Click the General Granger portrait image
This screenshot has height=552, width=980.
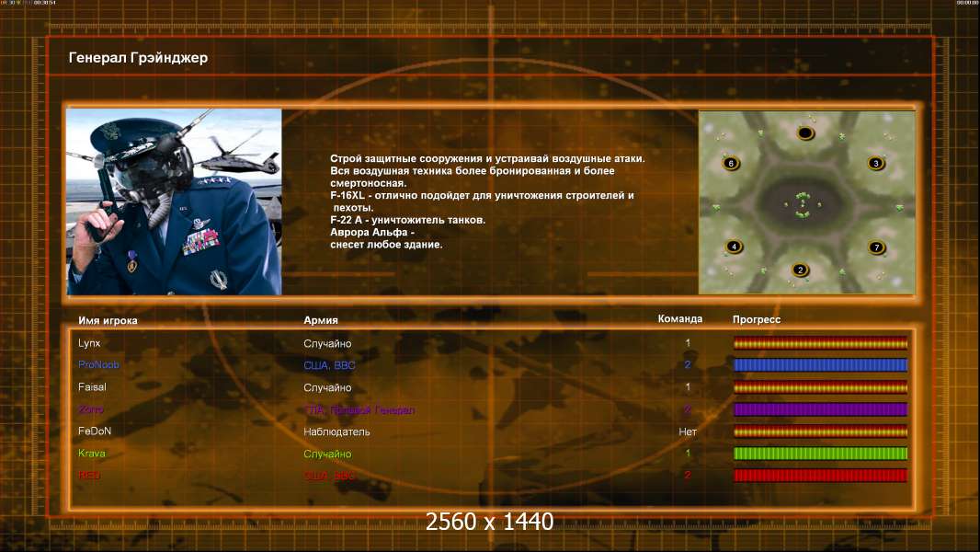click(175, 201)
